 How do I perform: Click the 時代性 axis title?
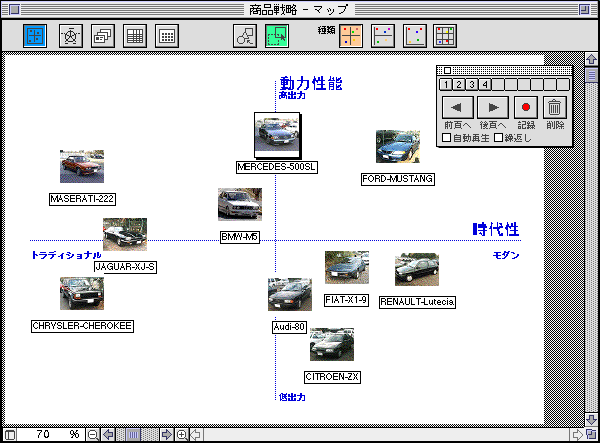coord(496,230)
